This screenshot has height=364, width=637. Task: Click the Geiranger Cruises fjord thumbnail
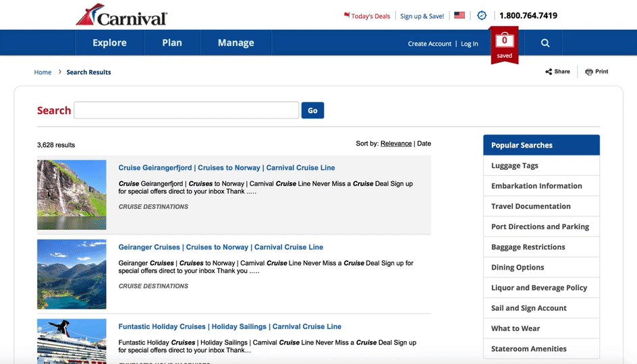(x=72, y=274)
